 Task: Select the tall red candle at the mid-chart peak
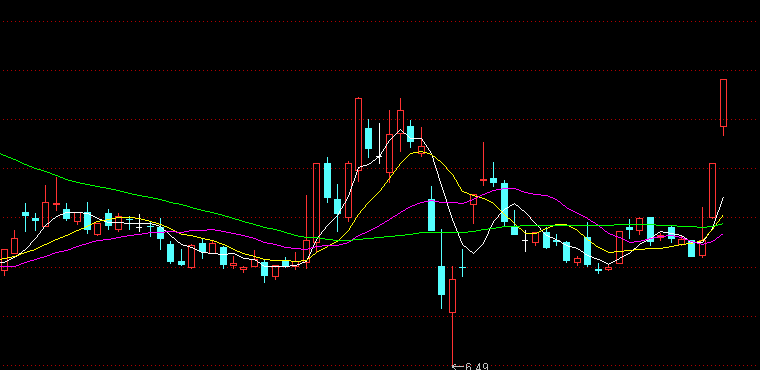[x=359, y=140]
